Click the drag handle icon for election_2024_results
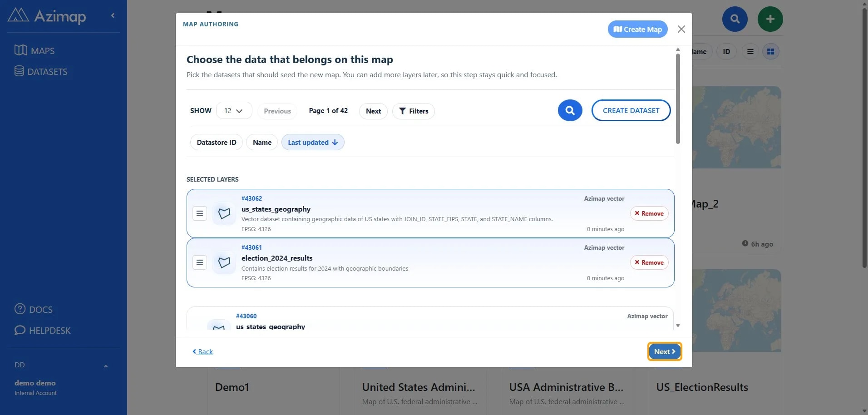This screenshot has height=415, width=868. pos(200,262)
